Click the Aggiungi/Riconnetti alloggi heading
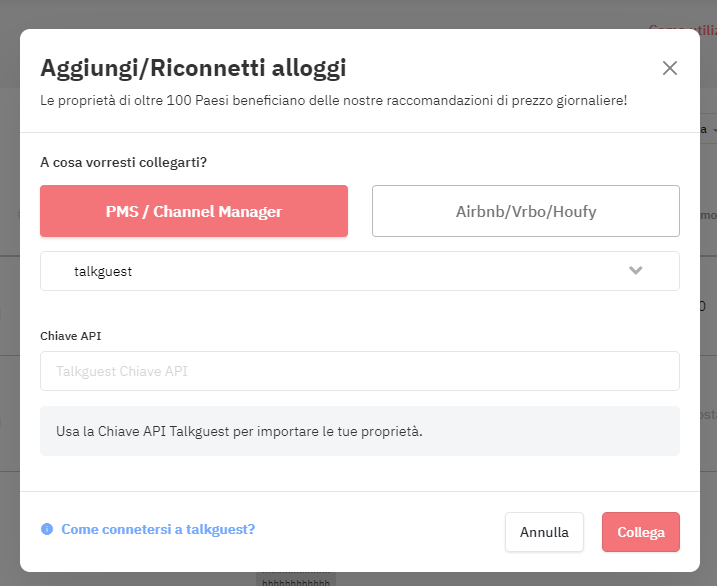Viewport: 717px width, 586px height. 193,68
